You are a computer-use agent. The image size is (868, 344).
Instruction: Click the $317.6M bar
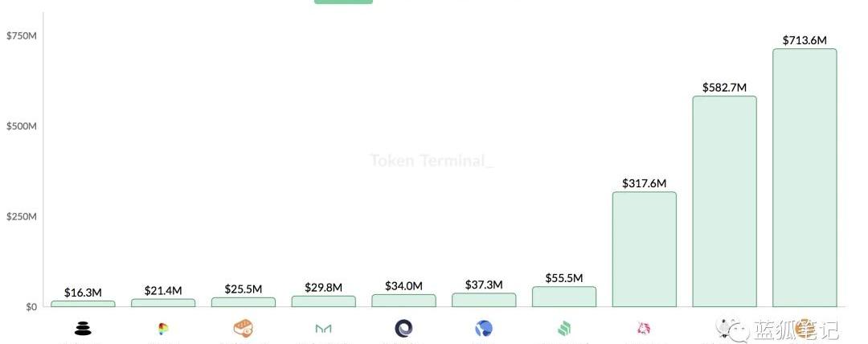pyautogui.click(x=644, y=249)
